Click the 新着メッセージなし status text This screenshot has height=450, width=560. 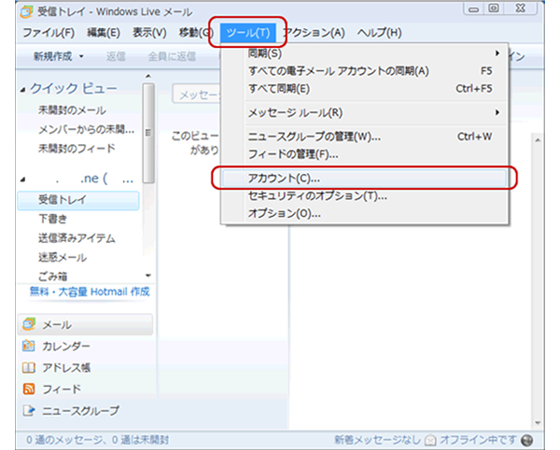378,440
